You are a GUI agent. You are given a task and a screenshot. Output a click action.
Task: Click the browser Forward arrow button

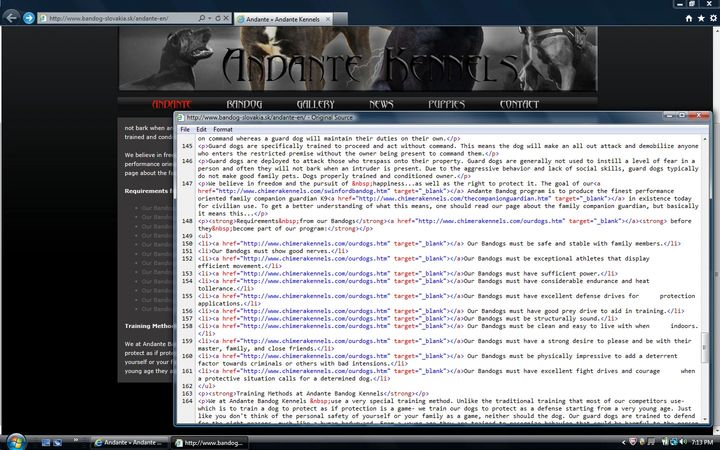(28, 18)
